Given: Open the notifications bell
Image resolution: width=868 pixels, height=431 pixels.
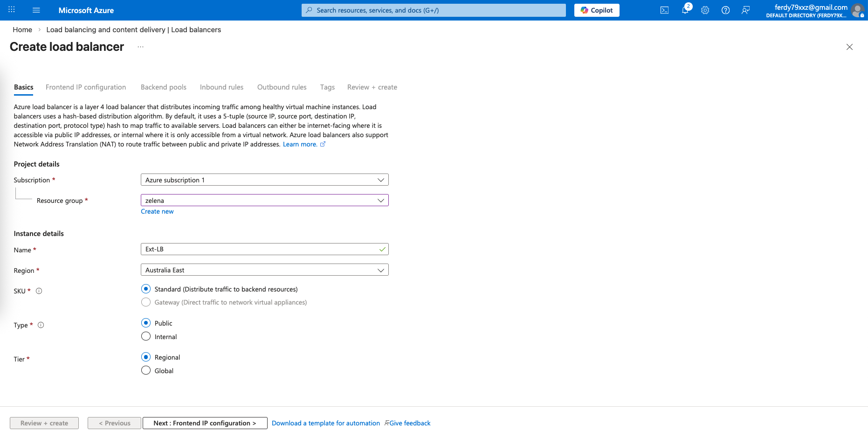Looking at the screenshot, I should [685, 10].
